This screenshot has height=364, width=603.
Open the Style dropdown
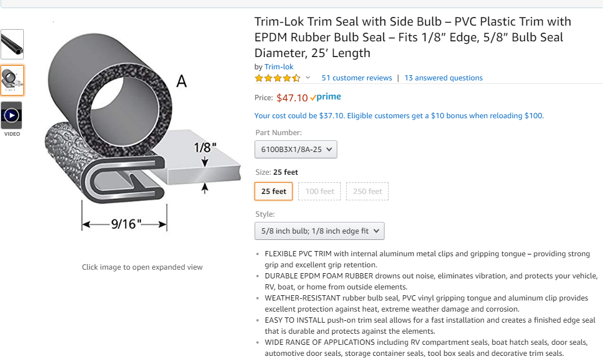point(319,231)
